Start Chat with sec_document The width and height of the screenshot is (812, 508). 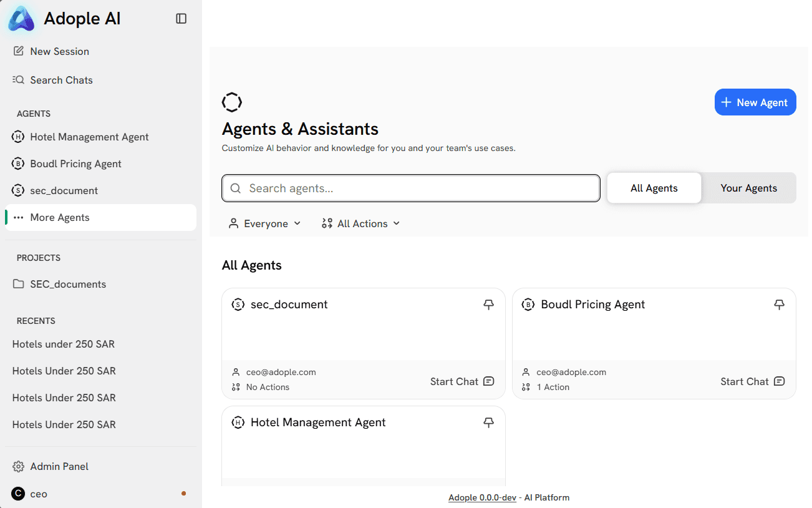coord(462,381)
